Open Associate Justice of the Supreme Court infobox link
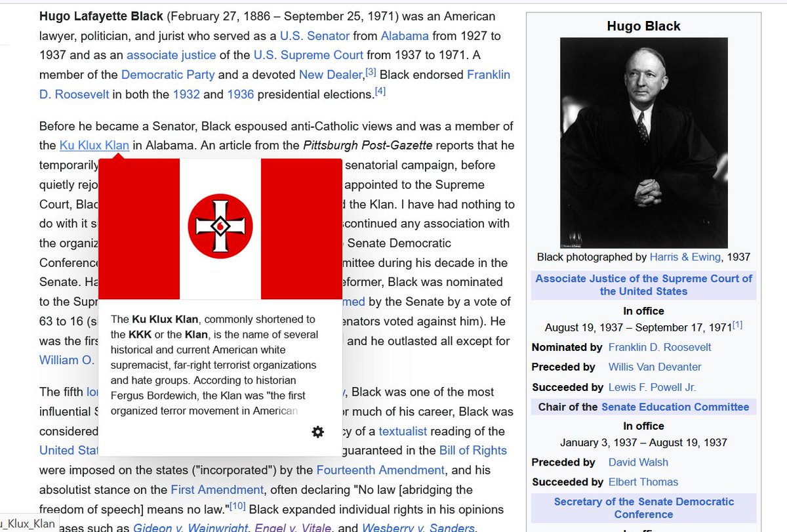This screenshot has height=532, width=787. (643, 285)
